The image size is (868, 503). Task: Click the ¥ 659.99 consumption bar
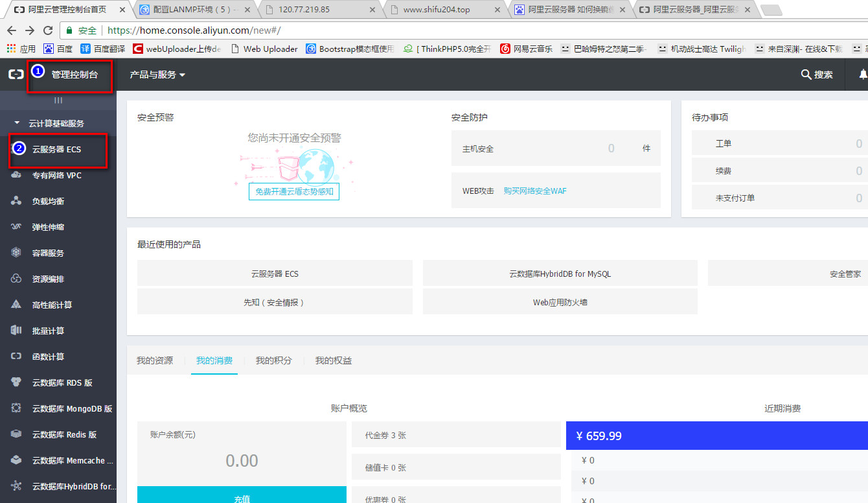click(x=717, y=436)
